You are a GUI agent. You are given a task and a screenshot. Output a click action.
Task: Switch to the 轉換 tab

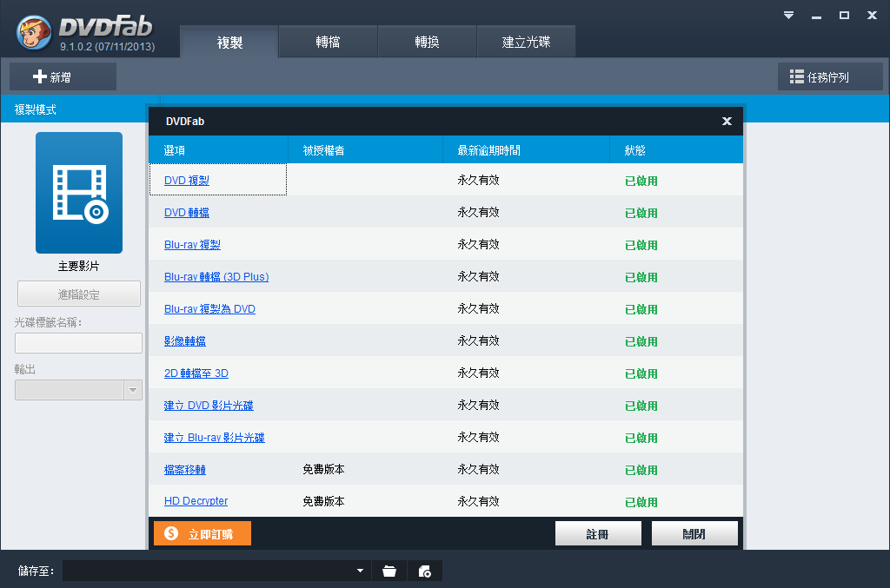pyautogui.click(x=427, y=42)
